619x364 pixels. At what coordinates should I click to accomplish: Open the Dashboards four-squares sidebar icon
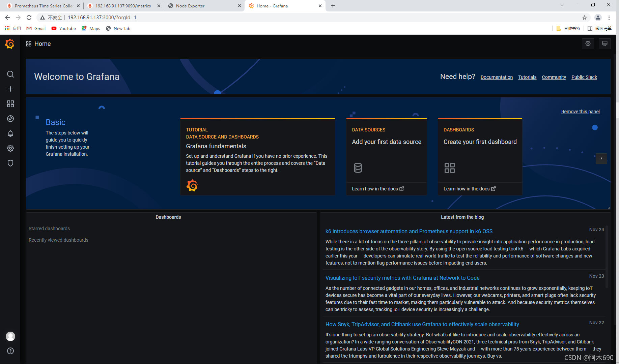10,104
